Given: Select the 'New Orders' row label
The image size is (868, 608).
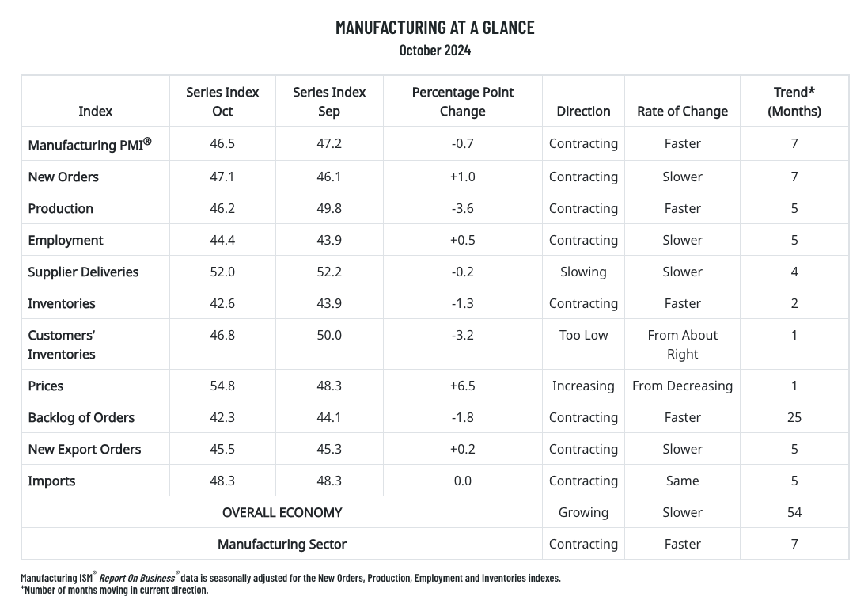Looking at the screenshot, I should (x=63, y=177).
